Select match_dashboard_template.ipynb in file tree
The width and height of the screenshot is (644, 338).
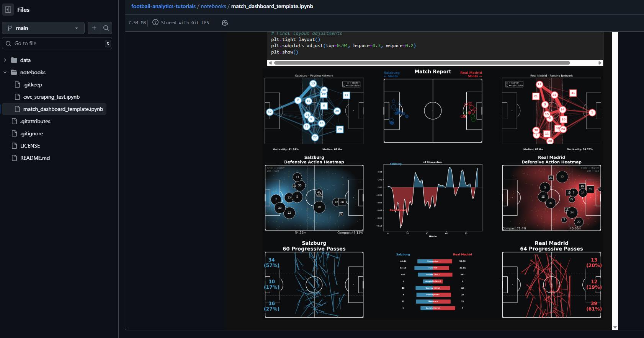pos(63,109)
